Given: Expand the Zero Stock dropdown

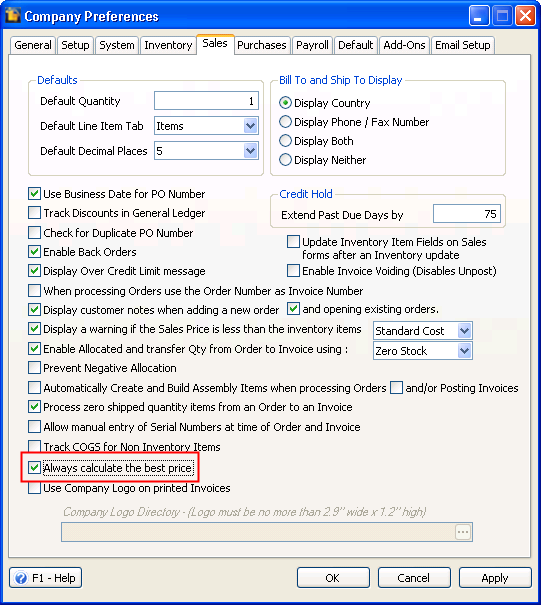Looking at the screenshot, I should 464,351.
